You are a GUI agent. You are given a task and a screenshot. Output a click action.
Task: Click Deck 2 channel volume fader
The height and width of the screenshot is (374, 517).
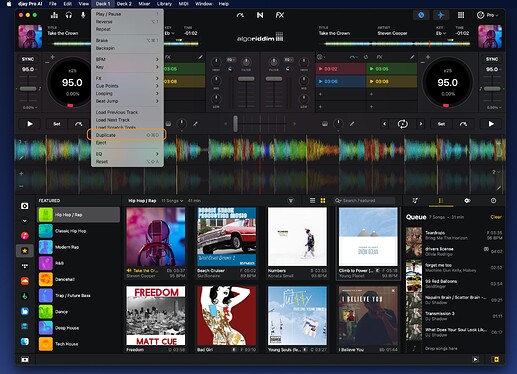coord(274,79)
